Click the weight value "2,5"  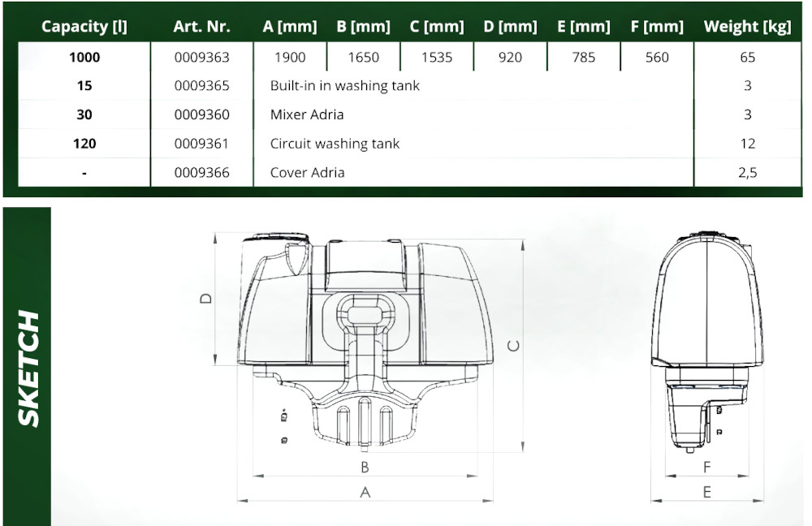pyautogui.click(x=747, y=173)
